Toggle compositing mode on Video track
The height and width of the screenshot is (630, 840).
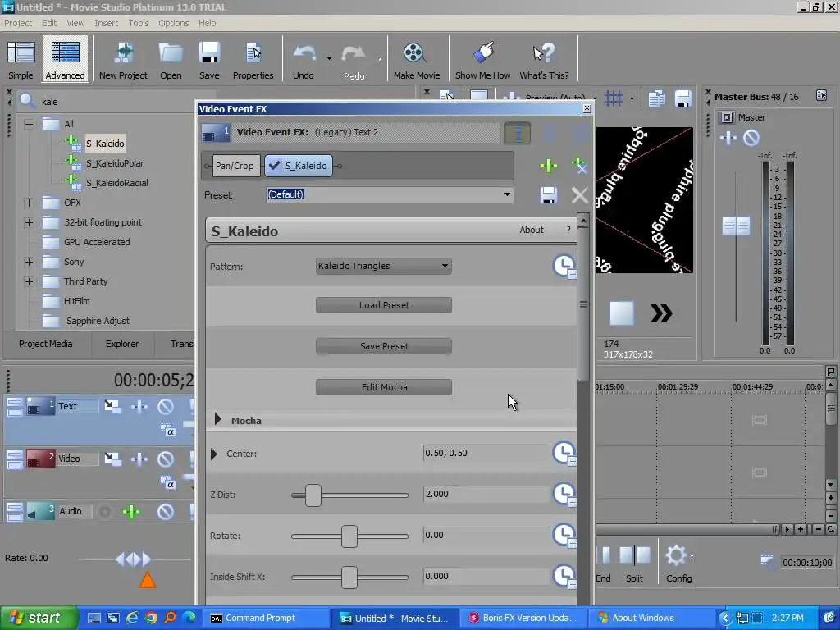click(167, 483)
